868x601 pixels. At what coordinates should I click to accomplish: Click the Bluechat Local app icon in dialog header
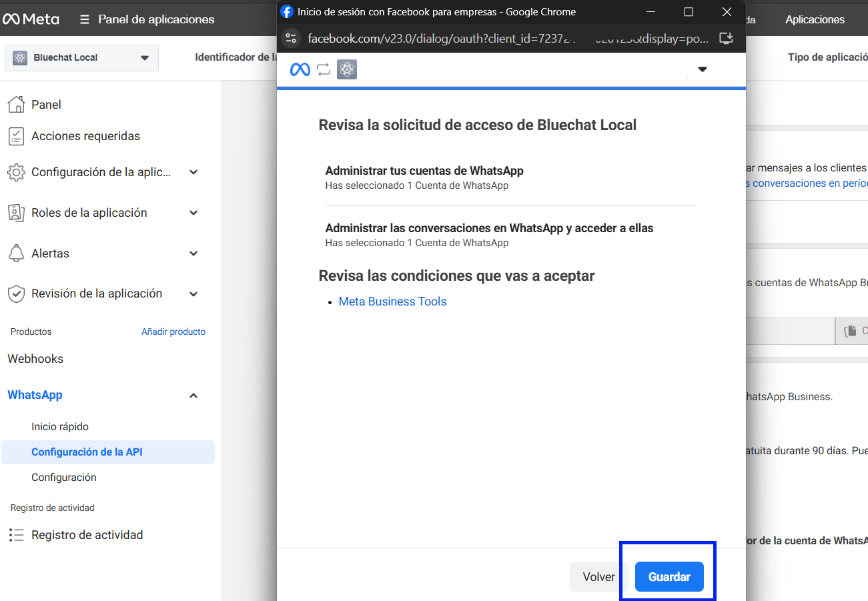click(347, 69)
